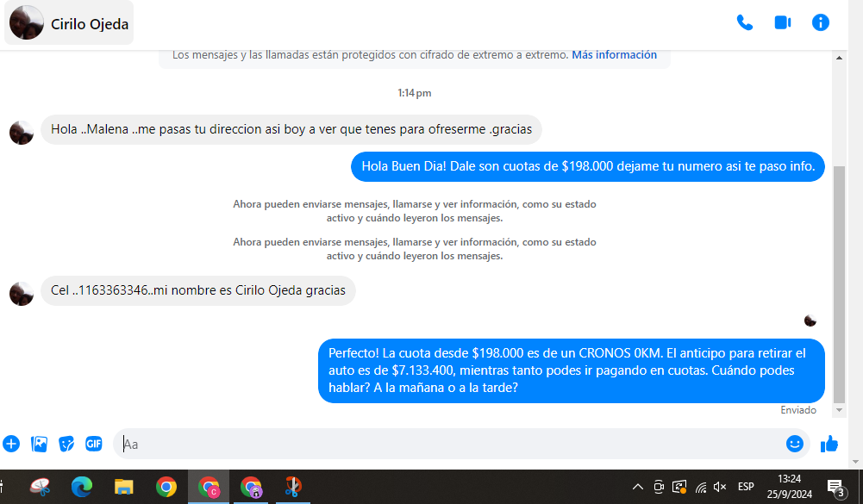The width and height of the screenshot is (863, 504).
Task: Open more actions with the plus icon
Action: point(11,444)
